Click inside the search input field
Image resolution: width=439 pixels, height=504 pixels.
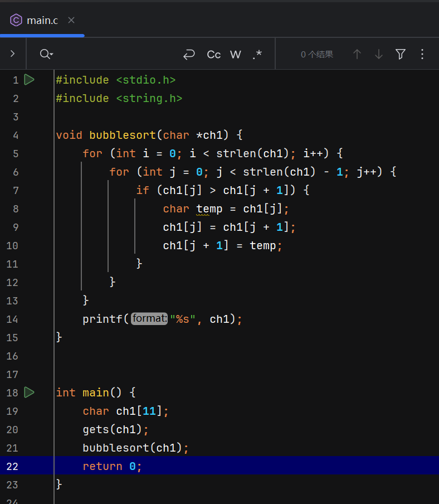coord(111,54)
